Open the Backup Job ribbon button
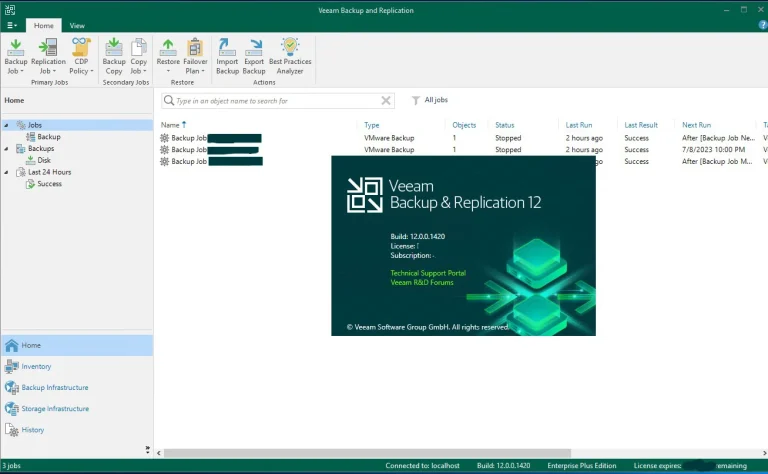The height and width of the screenshot is (474, 768). [16, 56]
